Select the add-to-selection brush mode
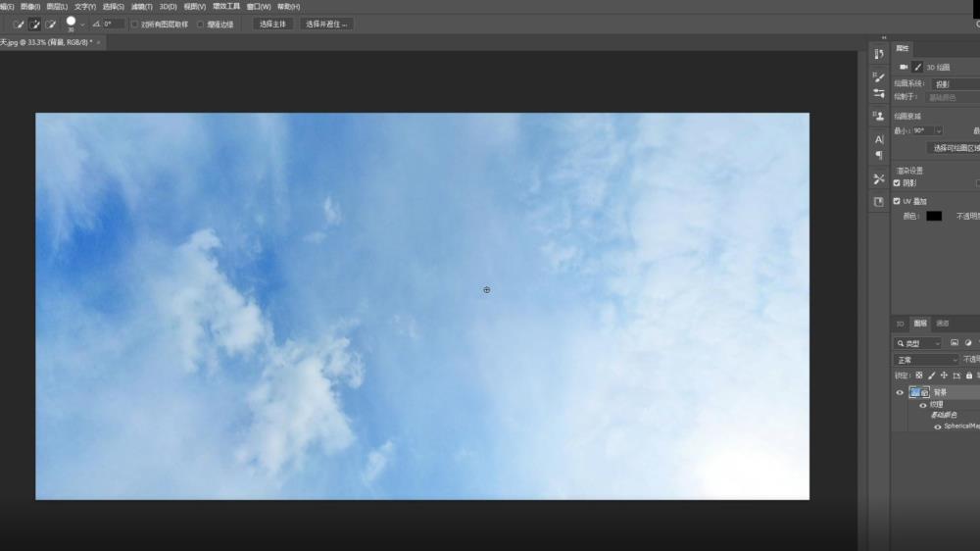Screen dimensions: 980x551 (34, 25)
